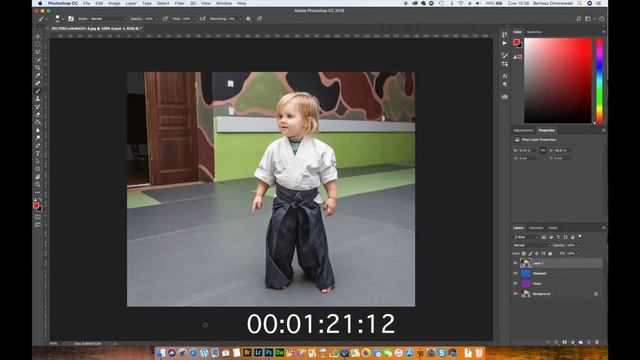Click the hue slider strip
640x360 pixels.
pyautogui.click(x=600, y=80)
